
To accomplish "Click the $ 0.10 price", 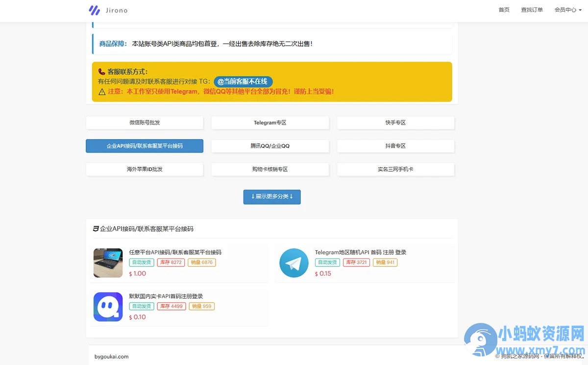I will (x=138, y=317).
